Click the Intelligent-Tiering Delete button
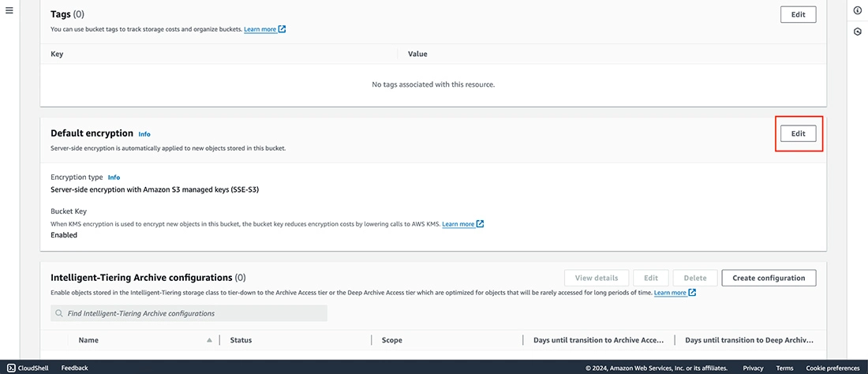This screenshot has height=374, width=868. tap(695, 278)
